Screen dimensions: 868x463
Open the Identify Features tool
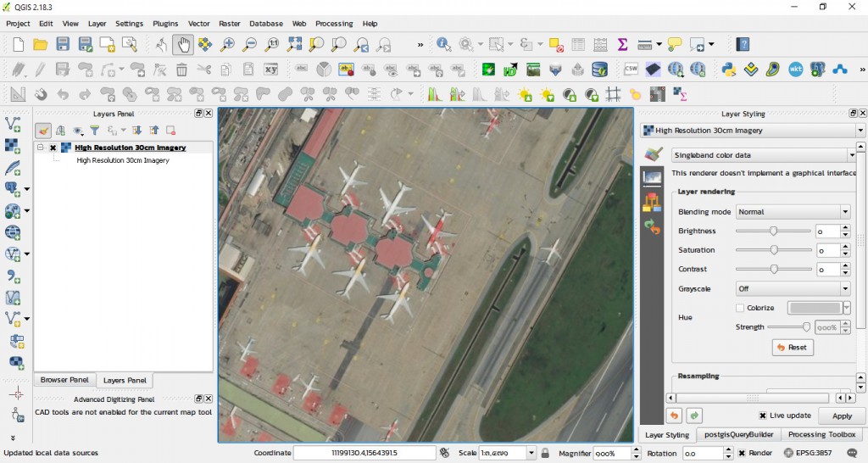pos(443,44)
